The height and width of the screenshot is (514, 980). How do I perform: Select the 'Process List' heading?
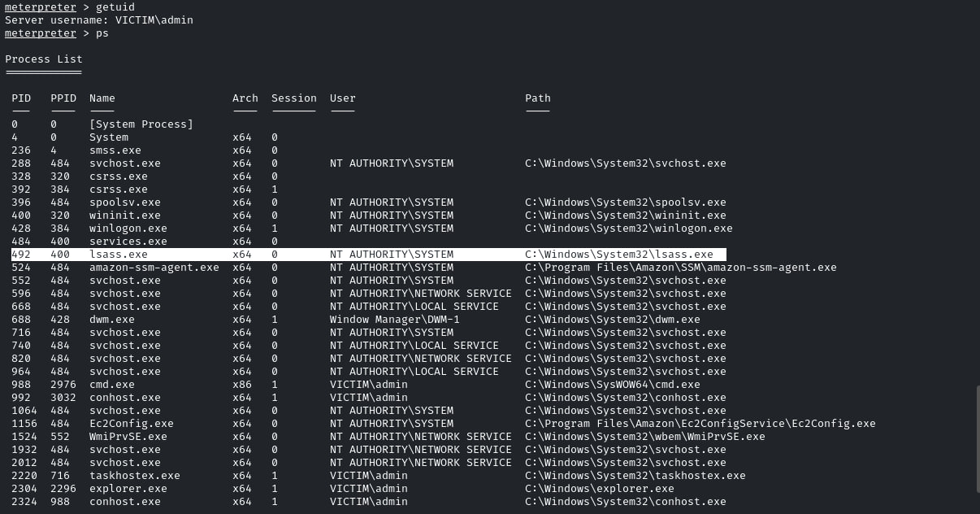[44, 59]
